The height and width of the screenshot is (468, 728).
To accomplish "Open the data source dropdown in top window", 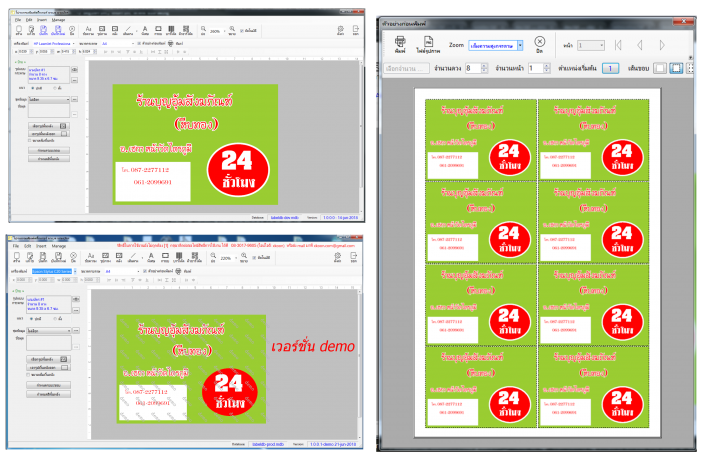I will pos(49,99).
